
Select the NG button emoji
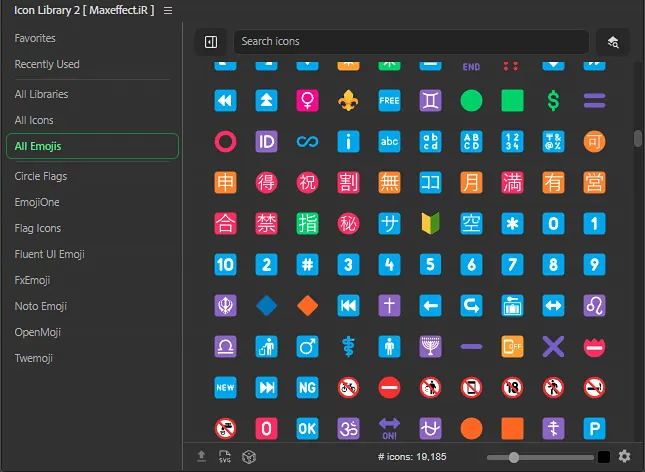[307, 388]
